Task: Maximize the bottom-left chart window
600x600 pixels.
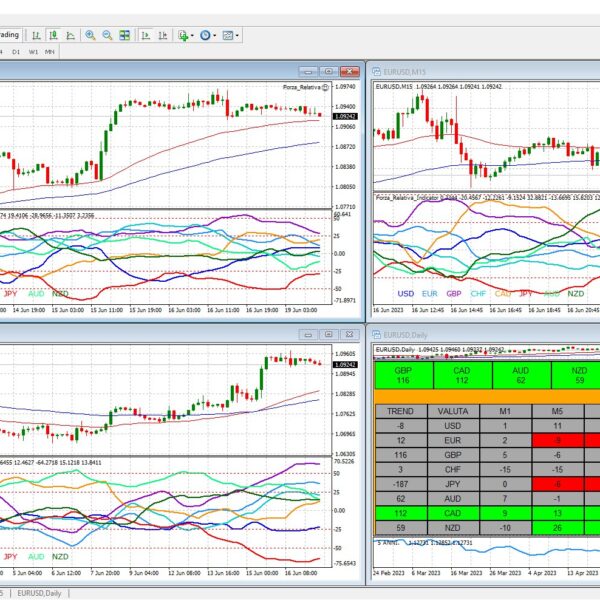Action: coord(329,335)
